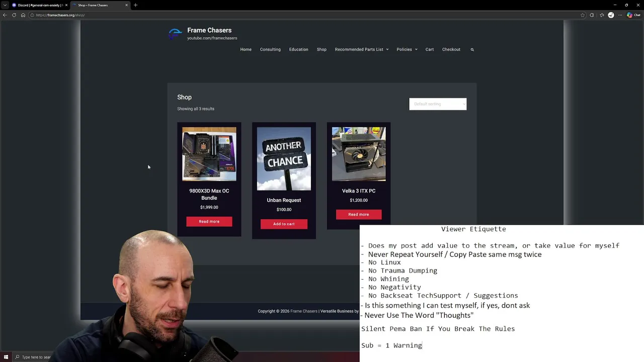Screen dimensions: 644x362
Task: Click the Frame Chasers logo icon
Action: 175,34
